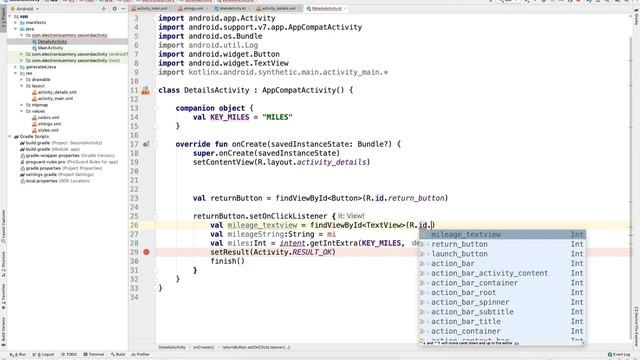Screen dimensions: 640x360
Task: Select the DetailsActivity.kt editor tab
Action: point(327,8)
